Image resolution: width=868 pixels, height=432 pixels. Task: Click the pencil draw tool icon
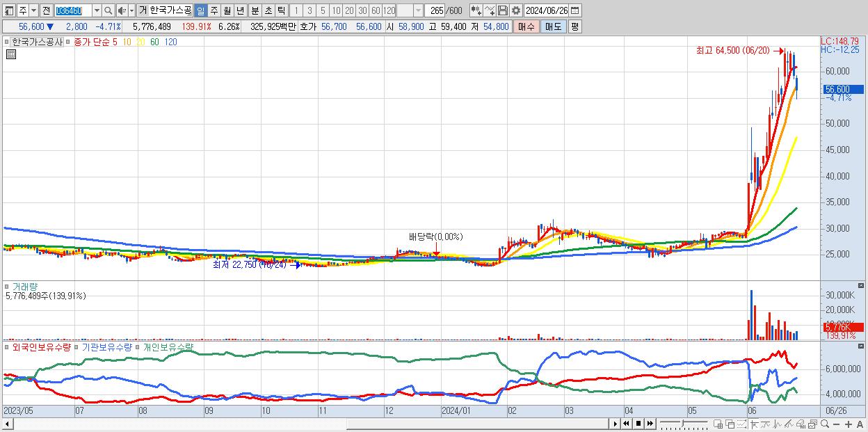tap(789, 424)
